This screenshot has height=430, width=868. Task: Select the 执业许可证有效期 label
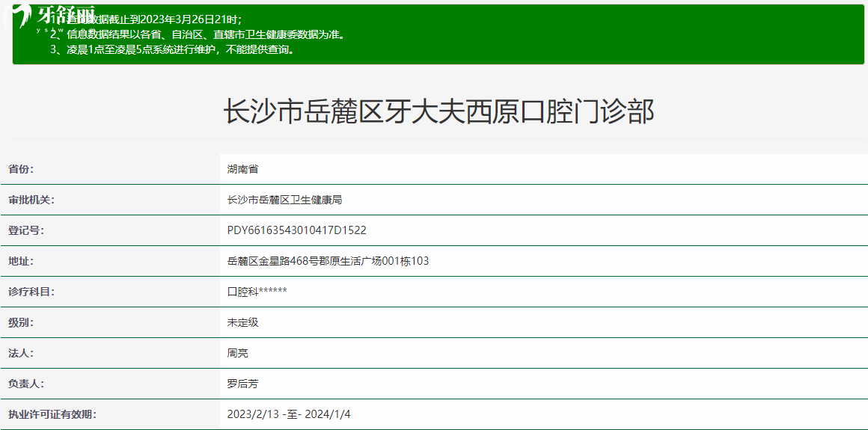pyautogui.click(x=52, y=414)
